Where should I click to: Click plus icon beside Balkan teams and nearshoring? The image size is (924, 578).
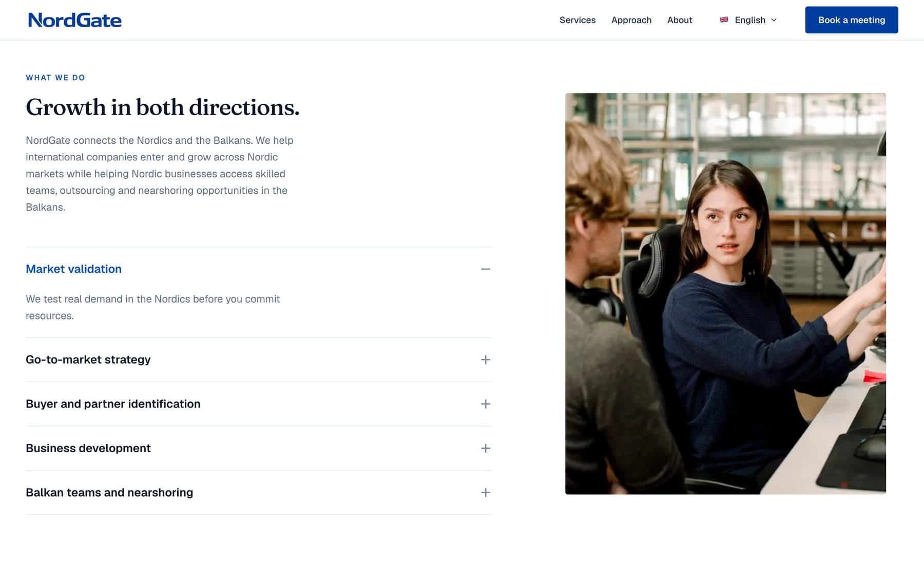pos(485,493)
